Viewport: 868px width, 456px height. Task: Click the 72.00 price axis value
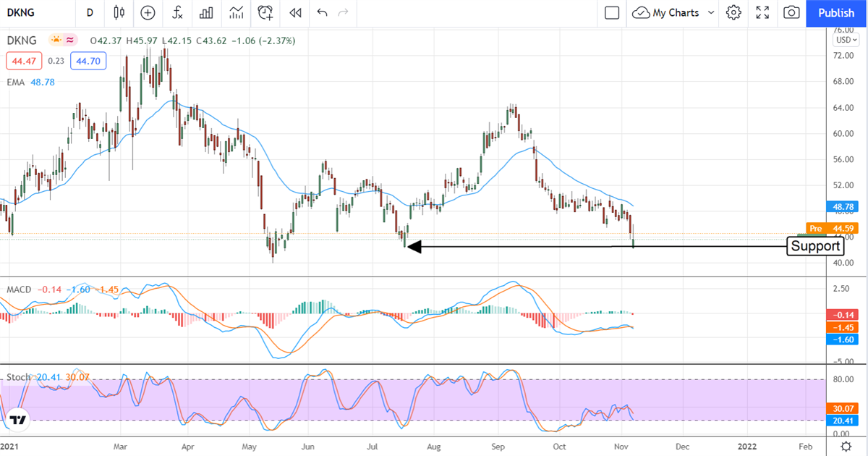coord(844,55)
